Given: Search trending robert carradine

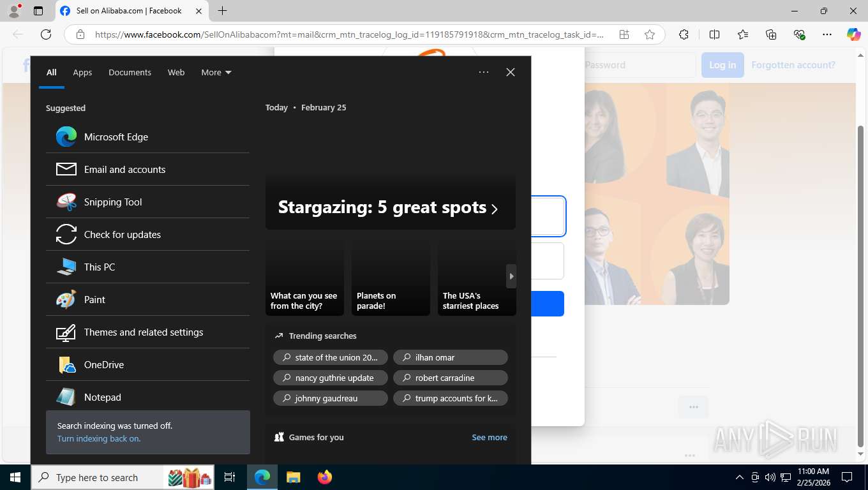Looking at the screenshot, I should click(451, 378).
